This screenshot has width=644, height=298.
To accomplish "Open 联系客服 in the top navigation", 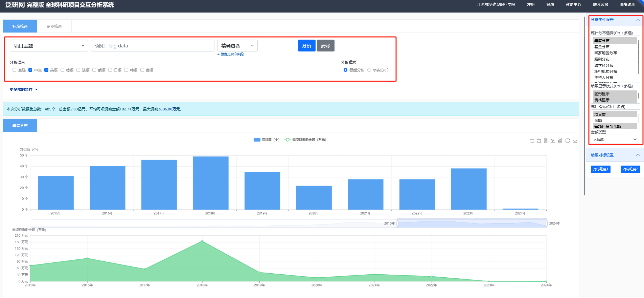I will pos(600,4).
